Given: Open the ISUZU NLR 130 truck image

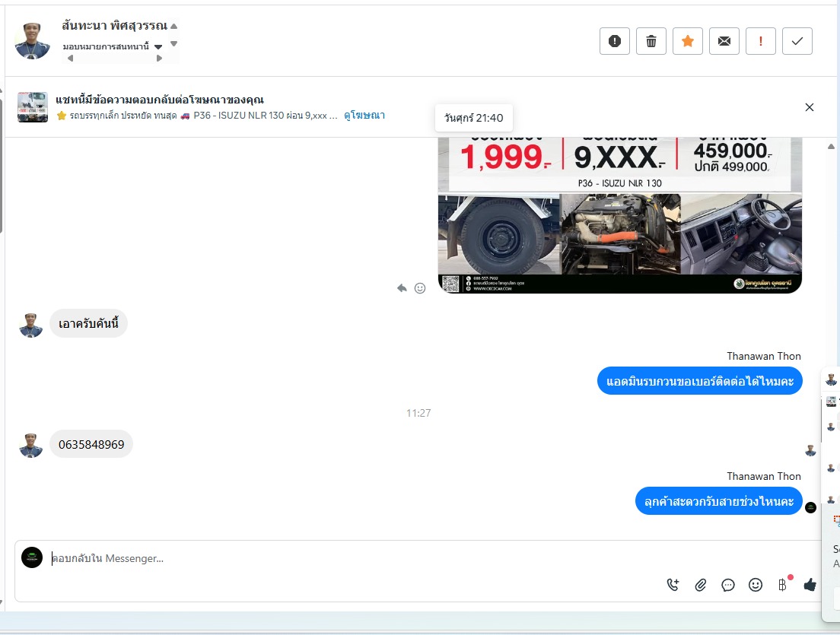Looking at the screenshot, I should click(620, 214).
